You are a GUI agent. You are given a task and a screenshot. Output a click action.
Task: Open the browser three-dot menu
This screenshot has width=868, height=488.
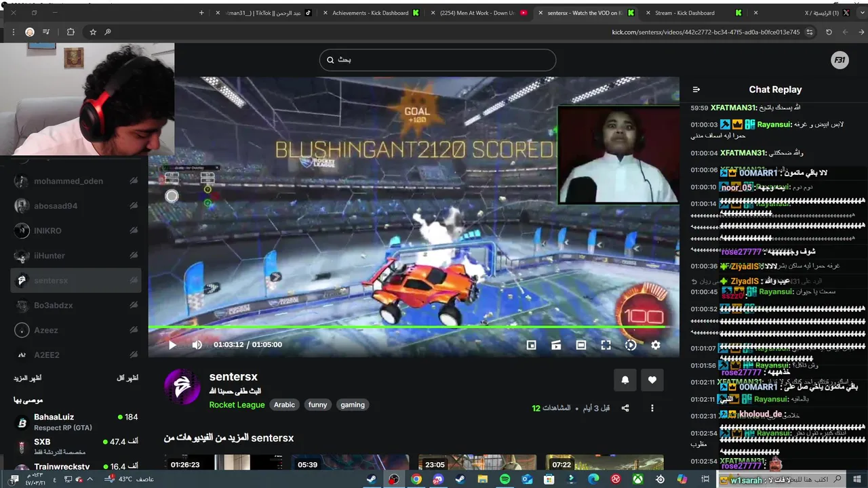(13, 32)
